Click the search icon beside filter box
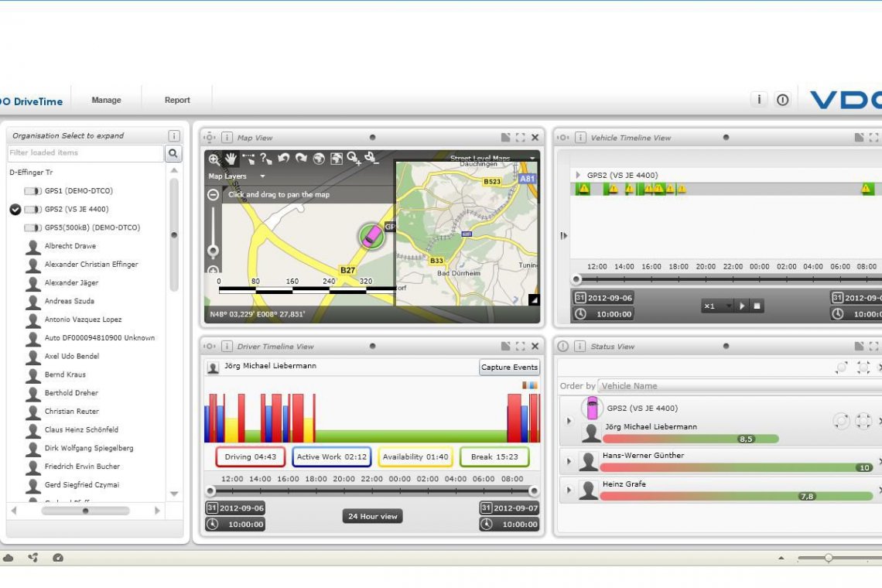Image resolution: width=882 pixels, height=588 pixels. pyautogui.click(x=173, y=153)
